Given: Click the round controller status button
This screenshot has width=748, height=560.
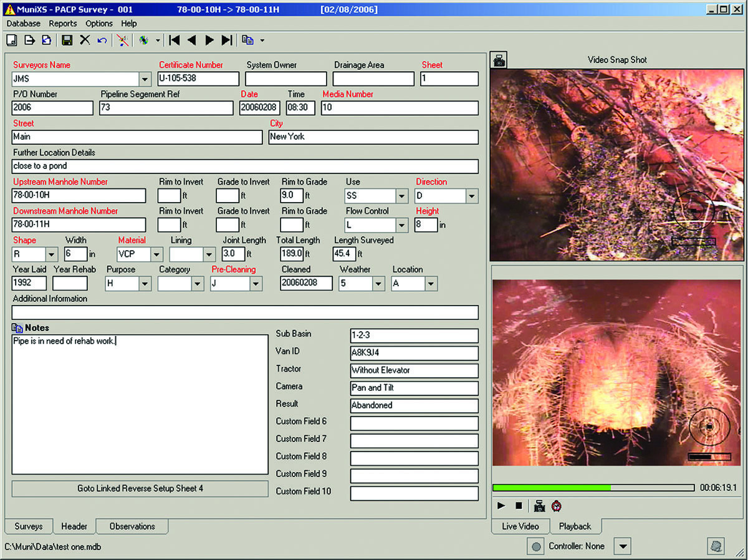Looking at the screenshot, I should (x=535, y=546).
